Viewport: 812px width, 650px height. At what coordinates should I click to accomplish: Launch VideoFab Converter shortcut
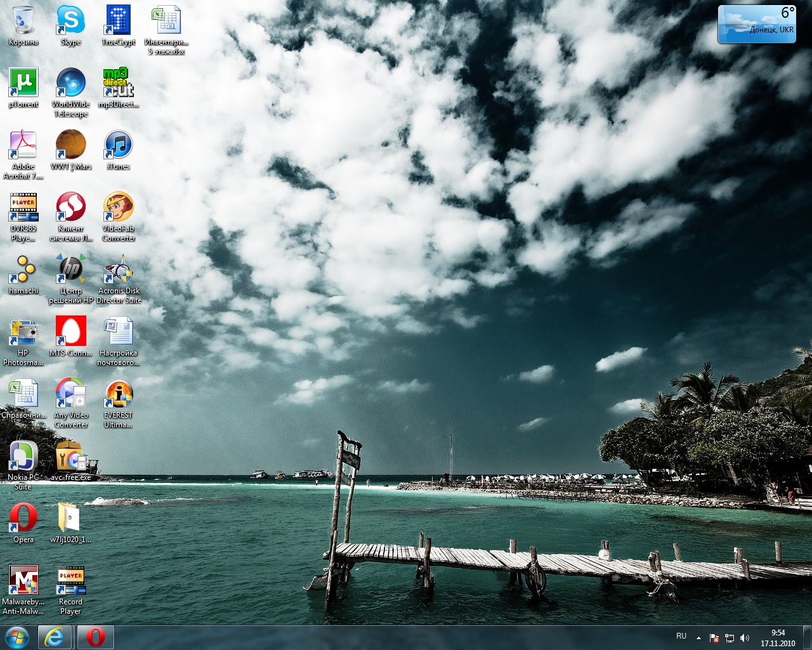[x=118, y=217]
